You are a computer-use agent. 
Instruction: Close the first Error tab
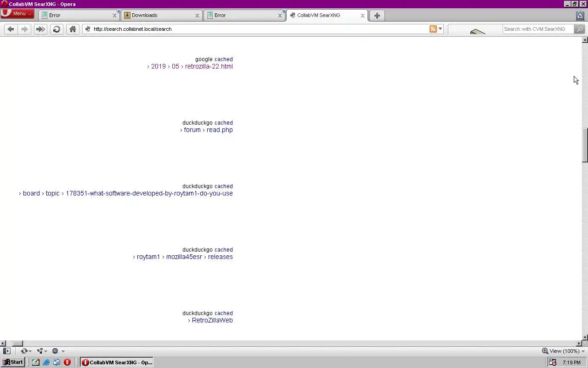114,15
